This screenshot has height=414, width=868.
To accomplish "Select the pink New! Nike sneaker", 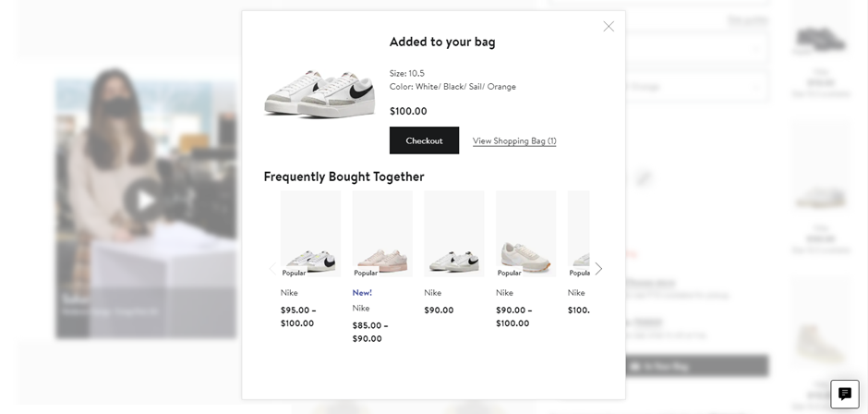I will click(x=382, y=234).
